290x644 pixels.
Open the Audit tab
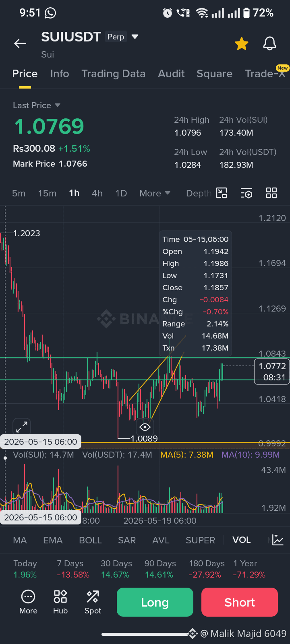171,74
